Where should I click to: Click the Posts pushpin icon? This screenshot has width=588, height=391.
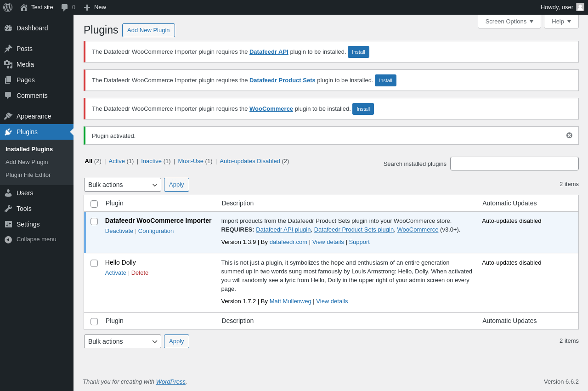(8, 49)
